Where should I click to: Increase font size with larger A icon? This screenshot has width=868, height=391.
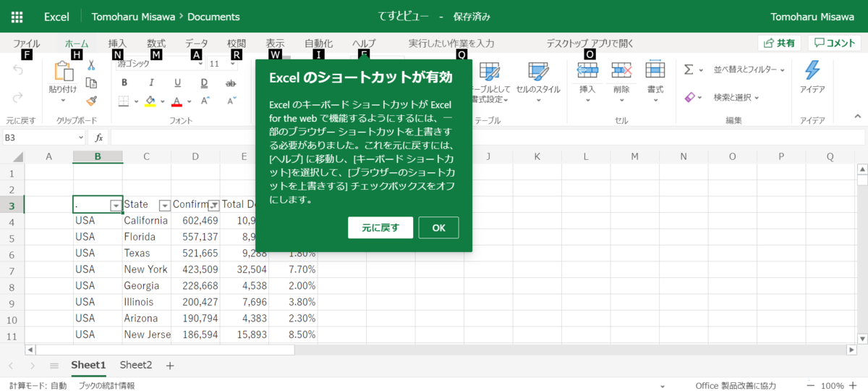point(204,101)
